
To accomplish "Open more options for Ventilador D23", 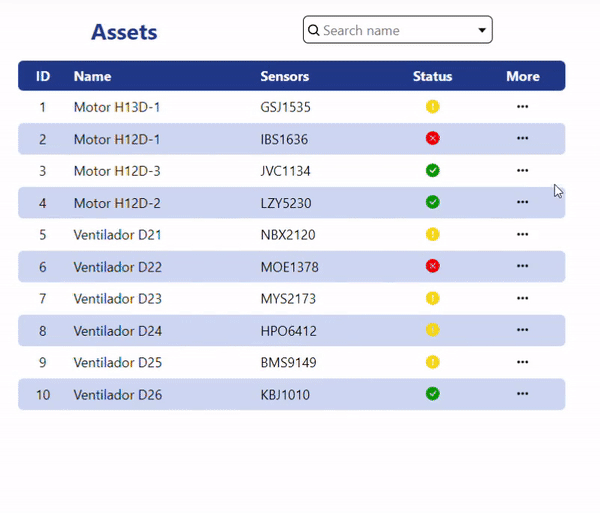I will (522, 298).
